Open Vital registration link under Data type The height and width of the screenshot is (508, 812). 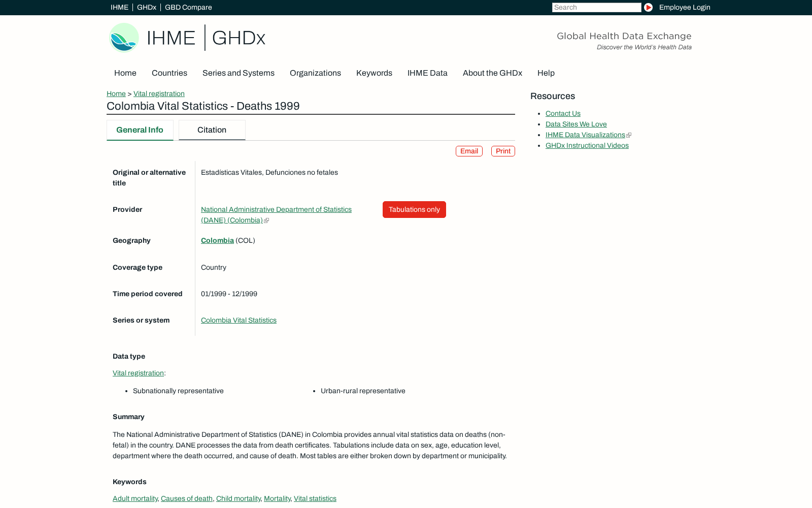[x=138, y=373]
